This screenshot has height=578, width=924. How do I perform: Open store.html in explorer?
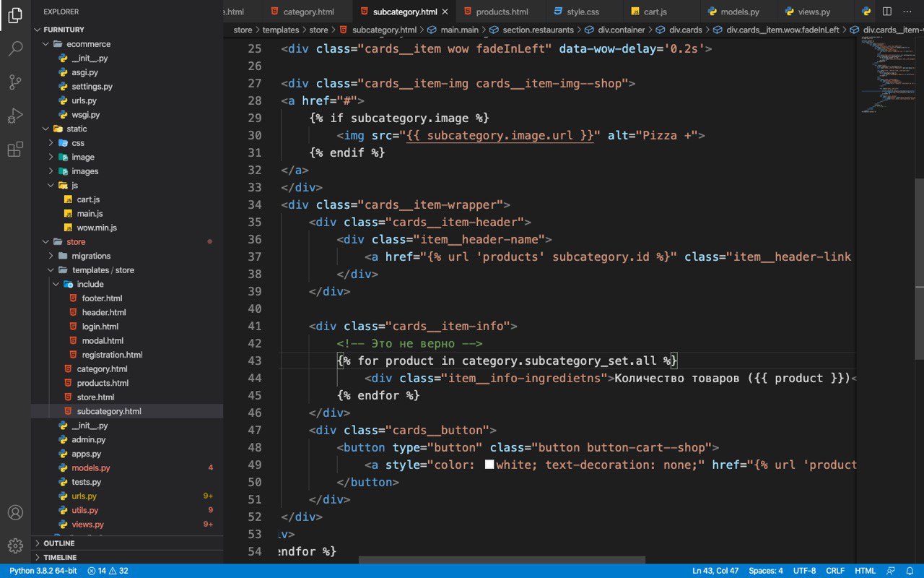click(95, 397)
